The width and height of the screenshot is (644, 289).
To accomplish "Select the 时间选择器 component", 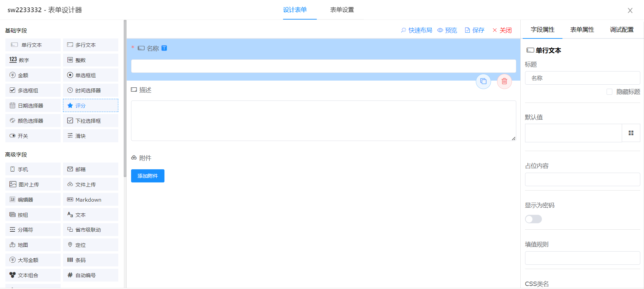I will [x=90, y=90].
